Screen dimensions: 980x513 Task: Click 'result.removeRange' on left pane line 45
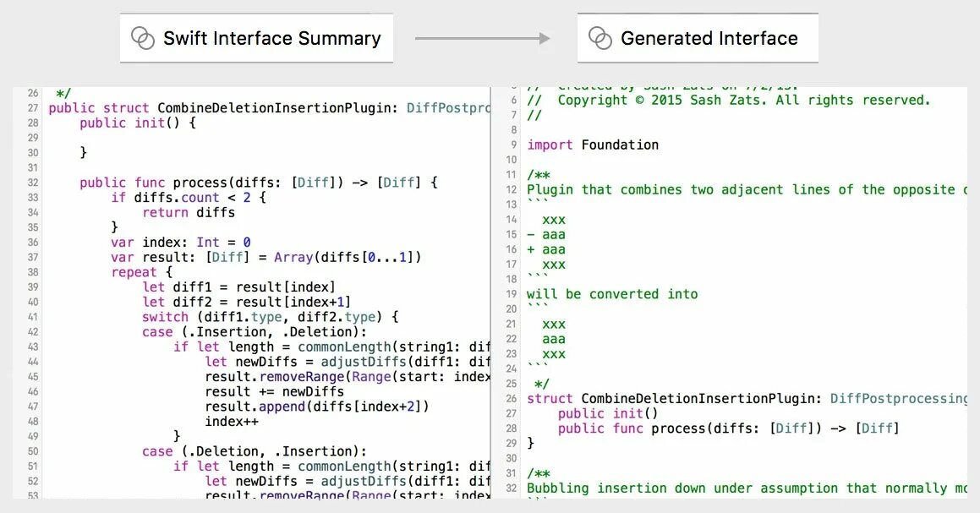point(274,378)
